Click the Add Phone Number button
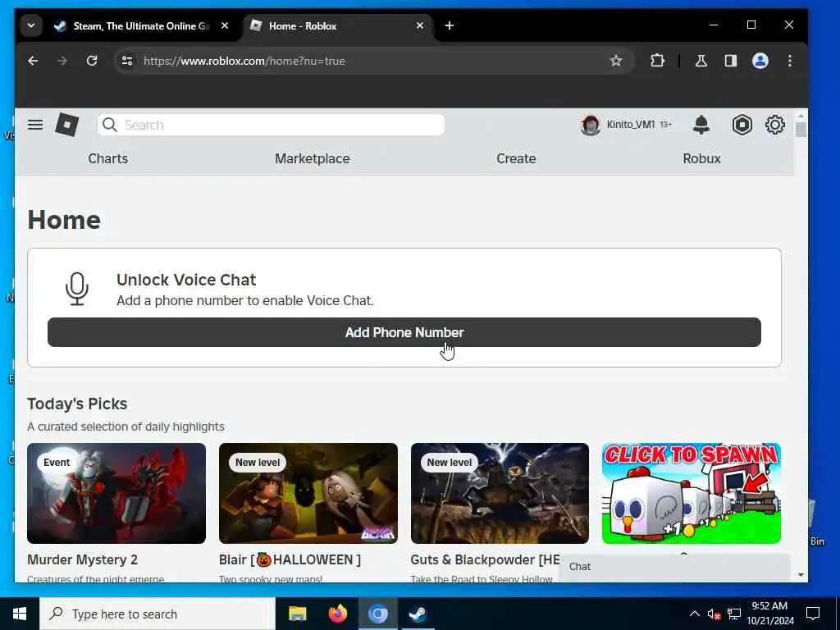The height and width of the screenshot is (630, 840). pyautogui.click(x=404, y=332)
